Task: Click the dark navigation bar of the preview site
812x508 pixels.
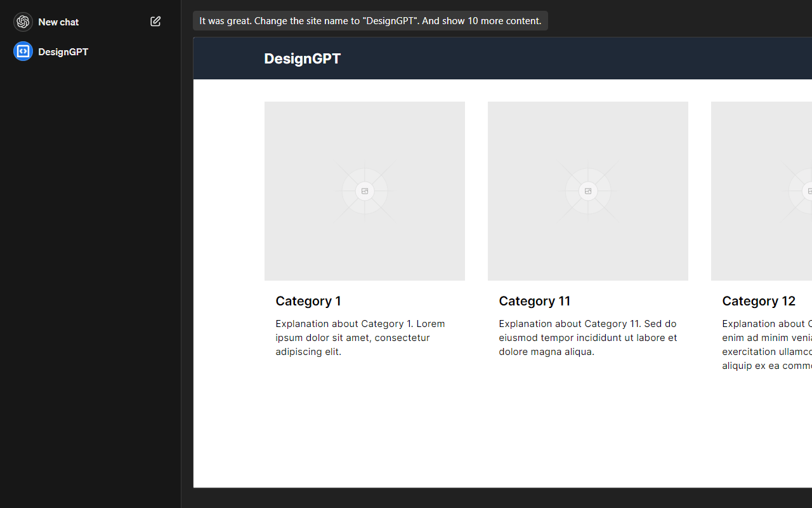Action: click(x=502, y=58)
